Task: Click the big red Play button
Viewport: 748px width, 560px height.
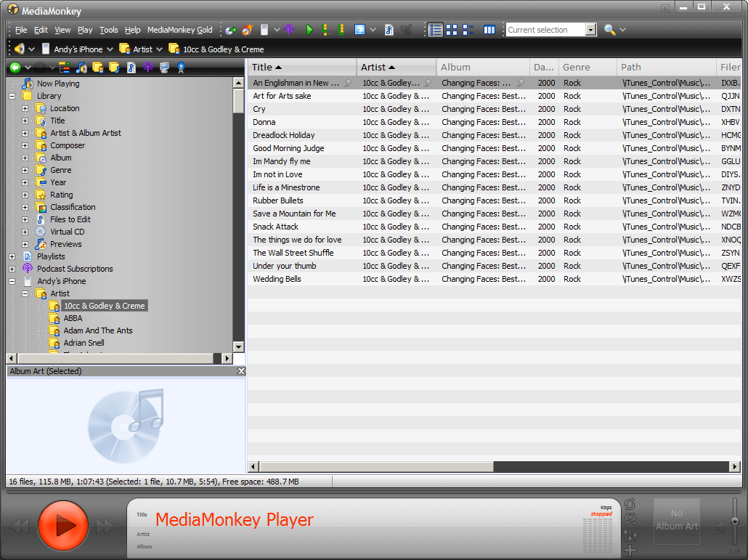Action: pos(63,526)
